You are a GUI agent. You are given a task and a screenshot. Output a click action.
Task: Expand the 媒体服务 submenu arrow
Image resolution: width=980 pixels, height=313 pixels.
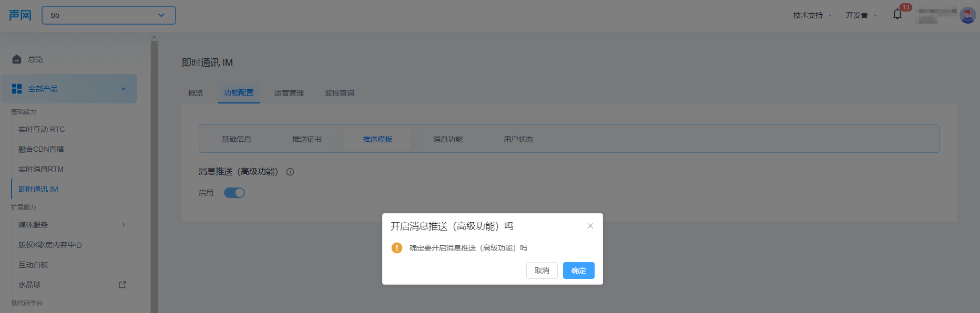coord(124,225)
